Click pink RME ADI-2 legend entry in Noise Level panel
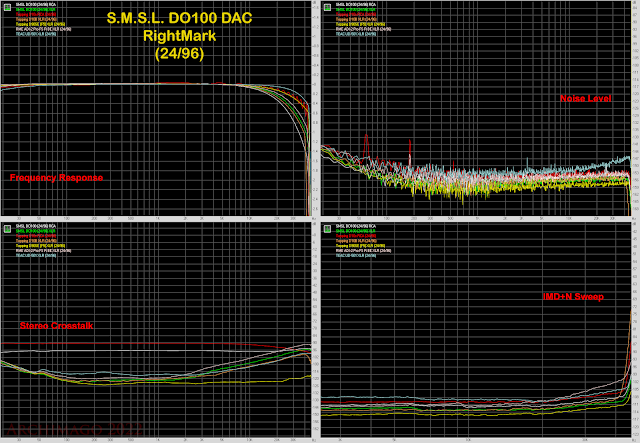The height and width of the screenshot is (443, 640). [364, 29]
